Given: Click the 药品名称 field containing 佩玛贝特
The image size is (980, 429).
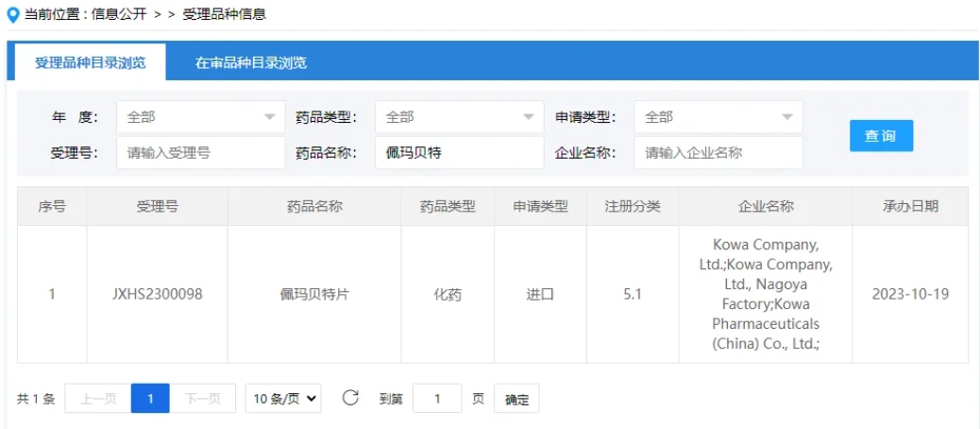Looking at the screenshot, I should coord(459,153).
